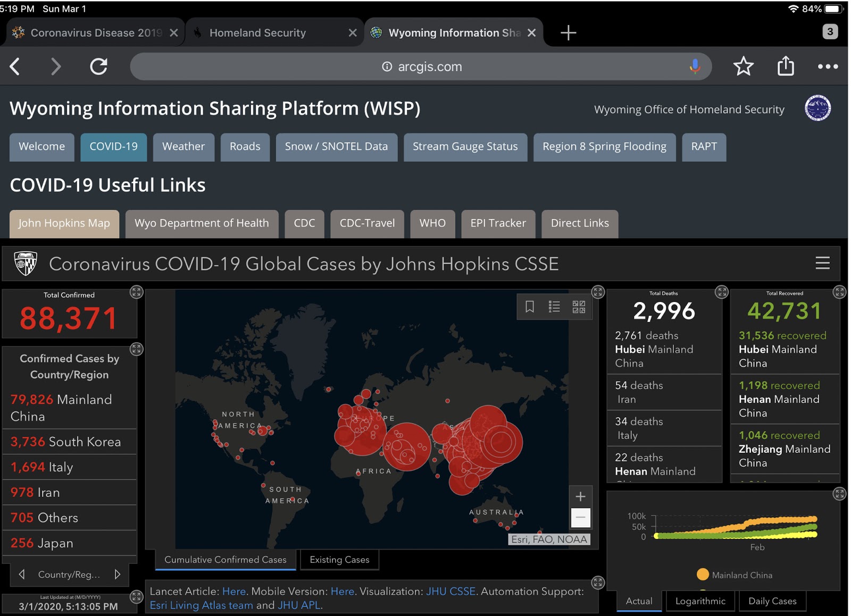Switch chart to Actual view

click(x=639, y=601)
